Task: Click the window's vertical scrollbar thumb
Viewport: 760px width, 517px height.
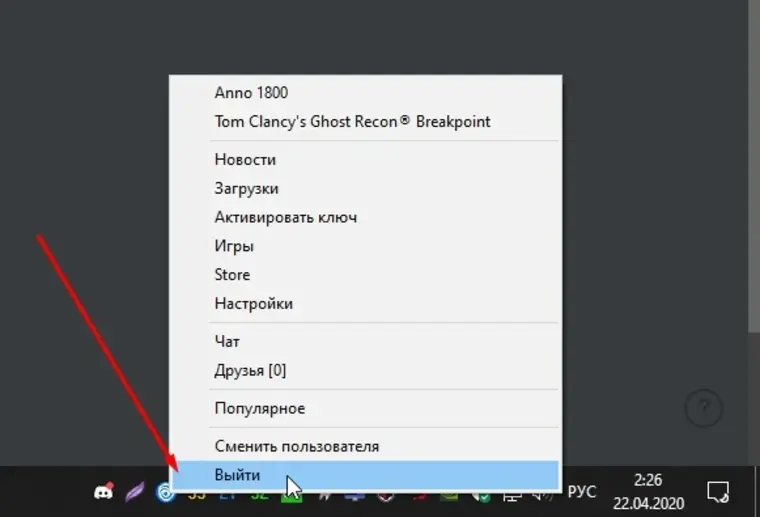Action: pyautogui.click(x=754, y=166)
